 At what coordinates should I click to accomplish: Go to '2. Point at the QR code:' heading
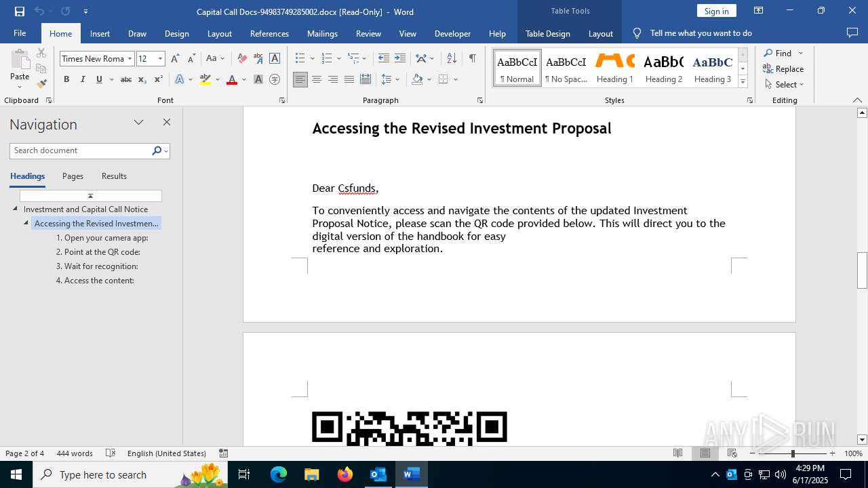98,252
